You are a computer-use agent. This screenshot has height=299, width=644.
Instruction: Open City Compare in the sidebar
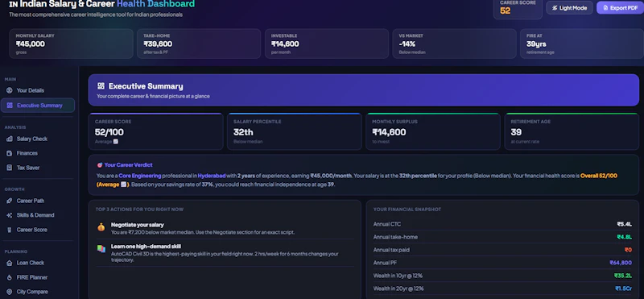pos(37,292)
